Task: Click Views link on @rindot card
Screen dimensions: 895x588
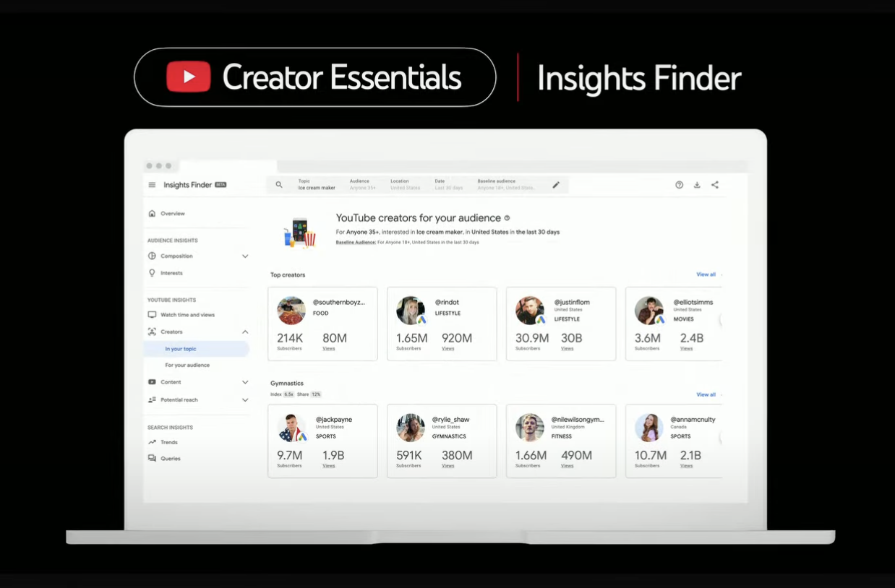Action: 448,349
